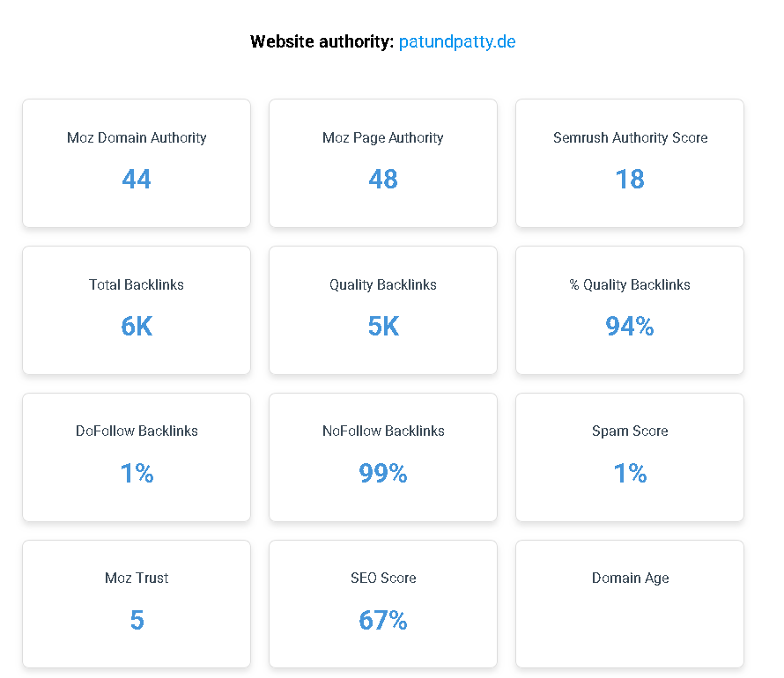Select the Total Backlinks card
Viewport: 784px width, 678px height.
coord(137,310)
